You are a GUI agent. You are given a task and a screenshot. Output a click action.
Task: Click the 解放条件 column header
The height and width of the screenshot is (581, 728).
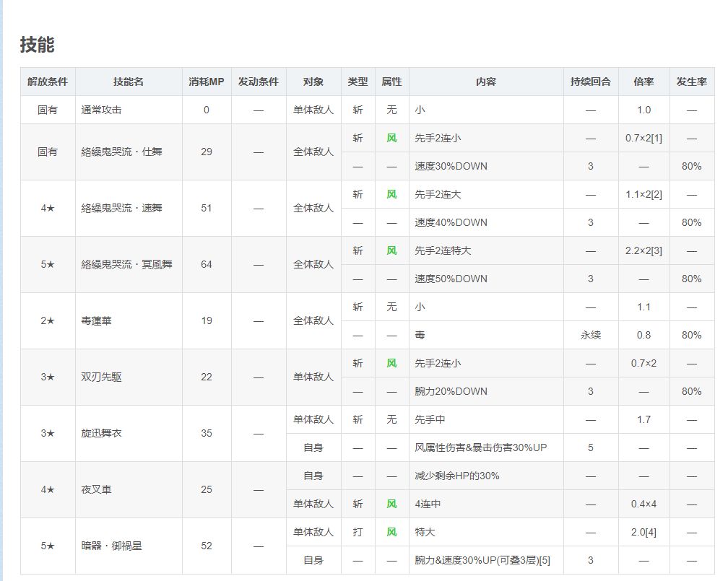(x=48, y=82)
